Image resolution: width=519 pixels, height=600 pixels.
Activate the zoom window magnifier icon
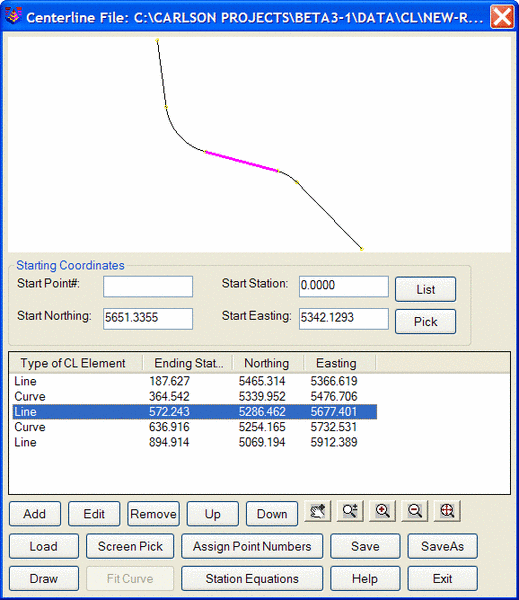(350, 511)
